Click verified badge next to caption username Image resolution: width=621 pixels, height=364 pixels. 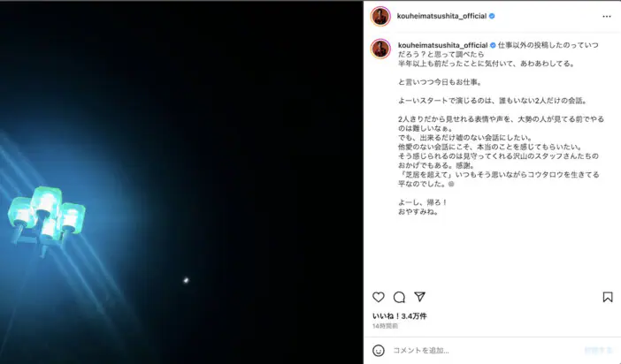[x=493, y=46]
